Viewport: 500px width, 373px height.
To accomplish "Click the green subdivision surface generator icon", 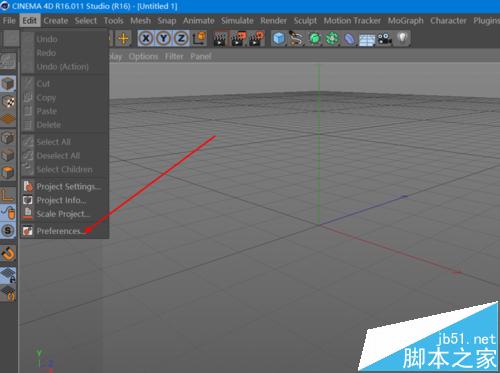I will coord(314,39).
